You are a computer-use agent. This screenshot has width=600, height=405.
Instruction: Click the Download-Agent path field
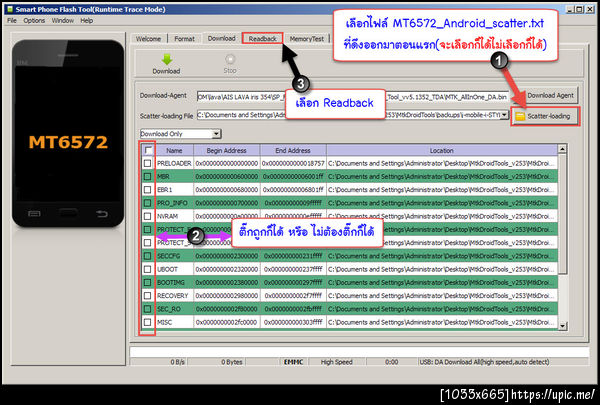(x=352, y=97)
